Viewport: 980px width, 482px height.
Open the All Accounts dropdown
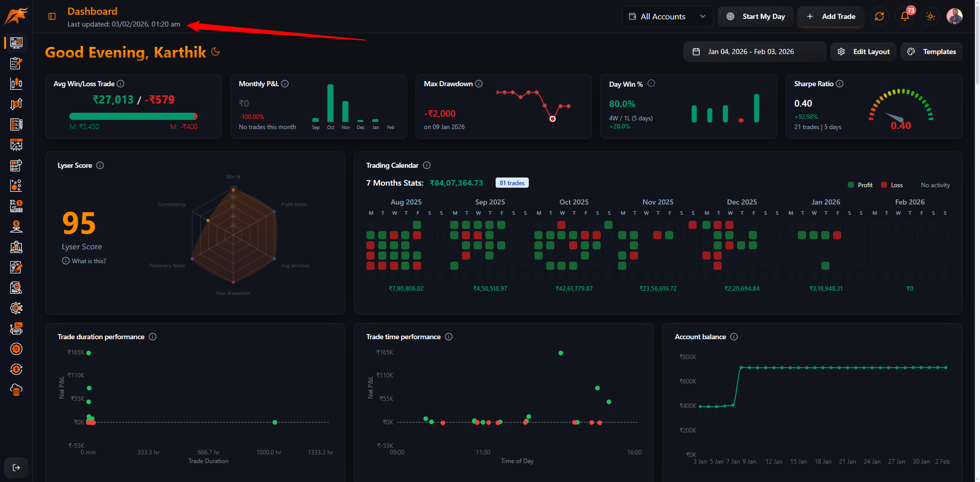[x=667, y=16]
